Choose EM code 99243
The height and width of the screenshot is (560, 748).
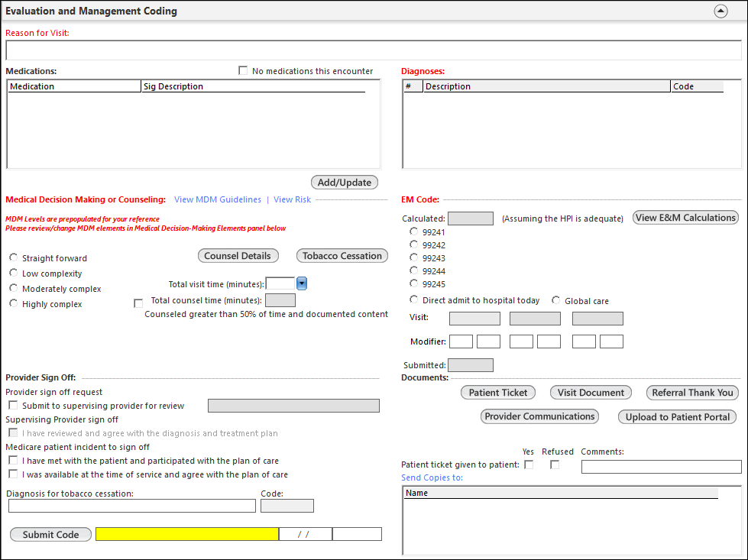413,257
